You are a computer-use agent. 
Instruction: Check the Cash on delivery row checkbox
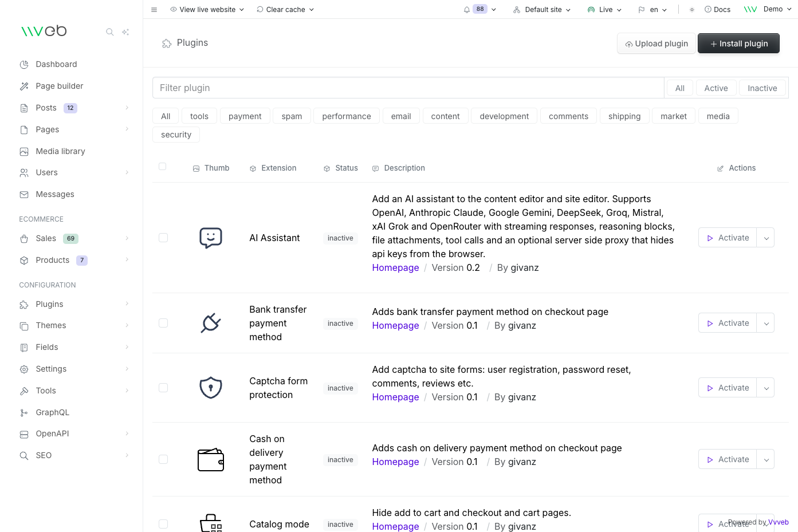coord(163,459)
